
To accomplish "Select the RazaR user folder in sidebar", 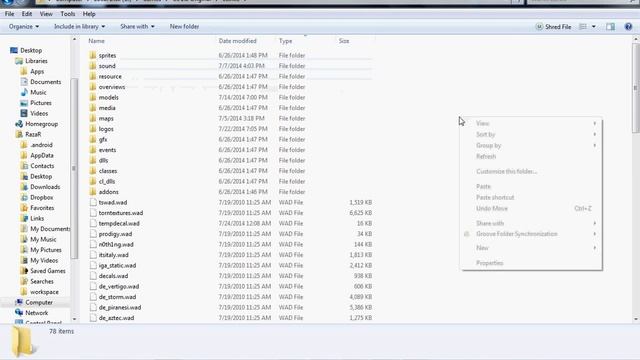I will (33, 134).
